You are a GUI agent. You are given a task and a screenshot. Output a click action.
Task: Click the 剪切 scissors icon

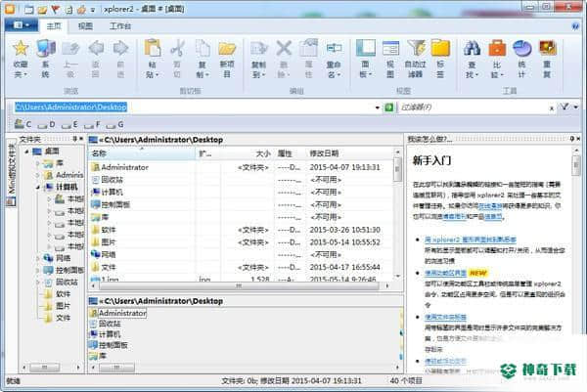177,59
